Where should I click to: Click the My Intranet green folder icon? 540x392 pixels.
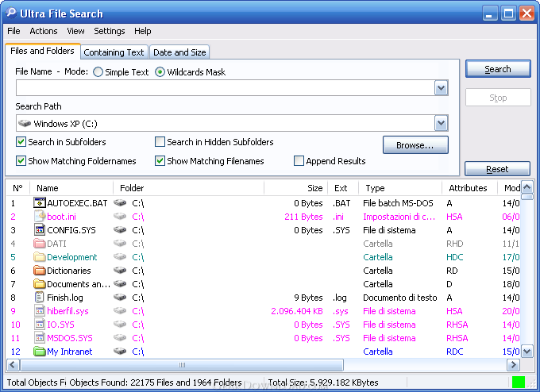click(39, 352)
